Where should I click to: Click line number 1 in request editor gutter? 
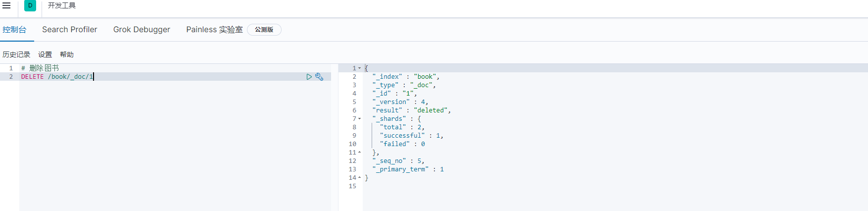11,68
